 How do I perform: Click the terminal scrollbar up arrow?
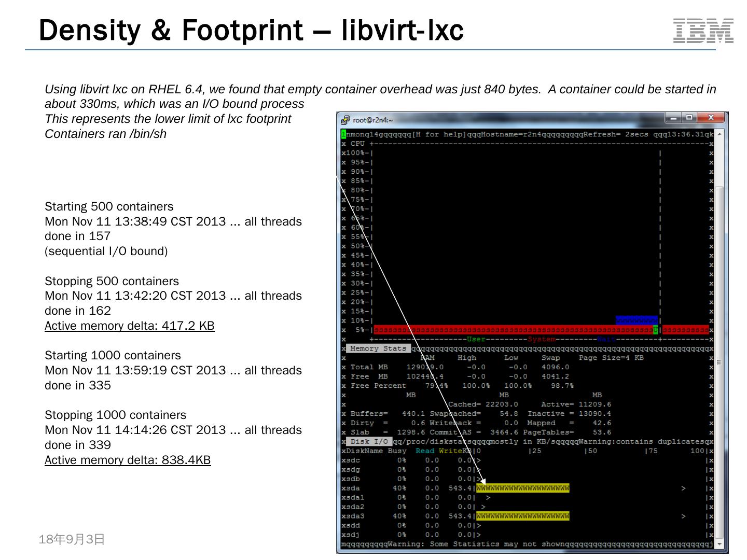pos(719,134)
